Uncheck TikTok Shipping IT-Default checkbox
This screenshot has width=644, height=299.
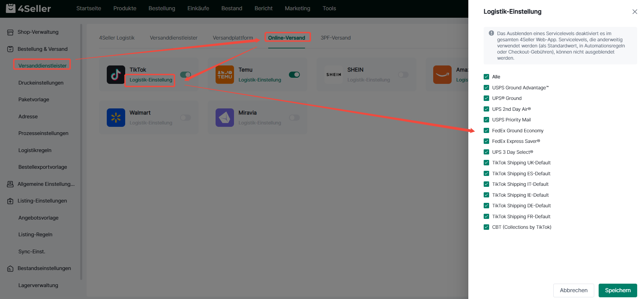pyautogui.click(x=486, y=184)
